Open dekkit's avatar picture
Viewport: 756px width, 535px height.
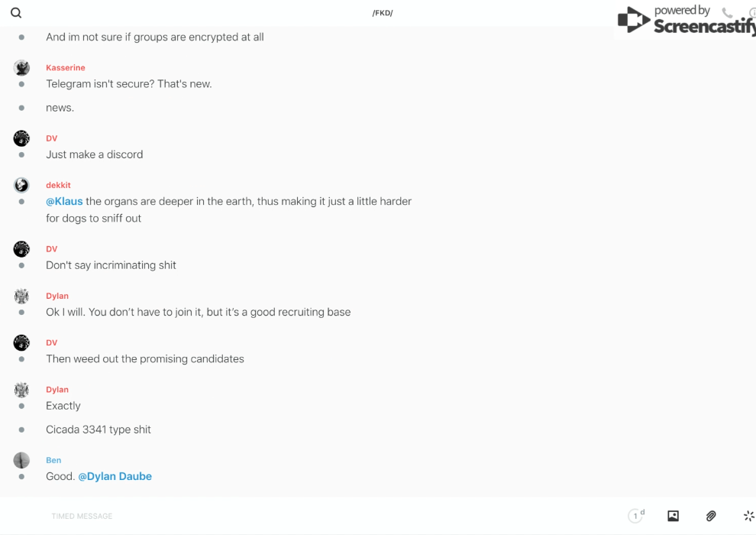(x=21, y=185)
